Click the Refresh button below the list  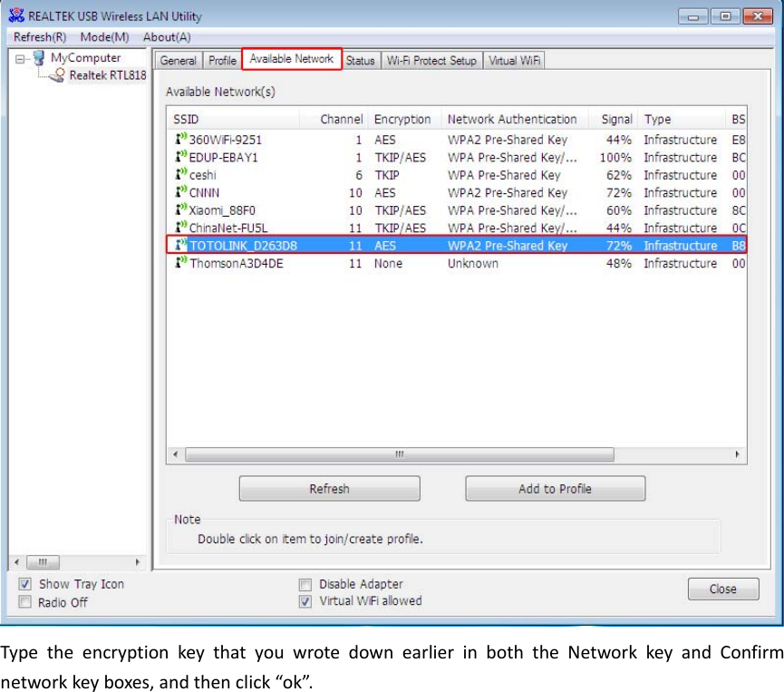coord(330,488)
